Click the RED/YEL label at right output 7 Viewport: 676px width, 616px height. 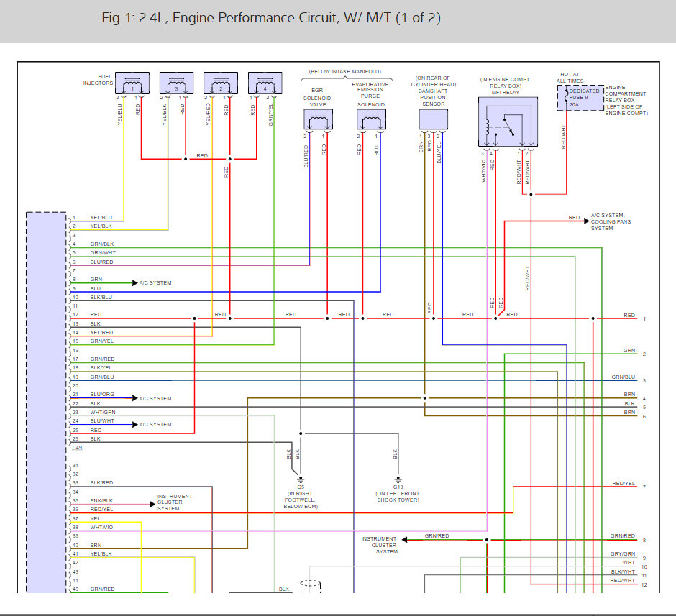tap(624, 483)
